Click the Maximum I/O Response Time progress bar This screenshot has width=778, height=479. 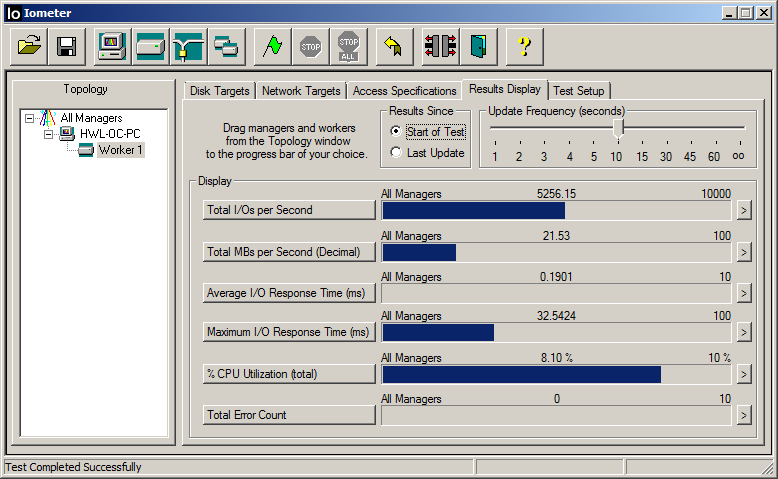click(x=556, y=333)
